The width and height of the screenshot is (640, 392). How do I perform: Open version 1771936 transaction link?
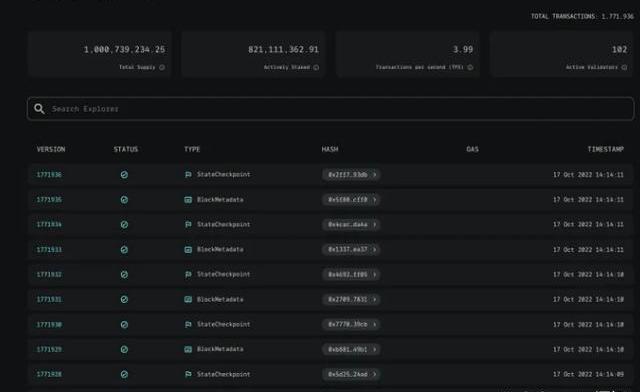pos(49,175)
